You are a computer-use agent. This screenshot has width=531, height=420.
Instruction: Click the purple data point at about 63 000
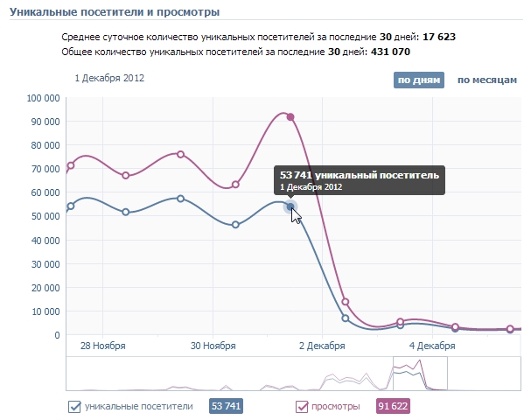(x=235, y=185)
